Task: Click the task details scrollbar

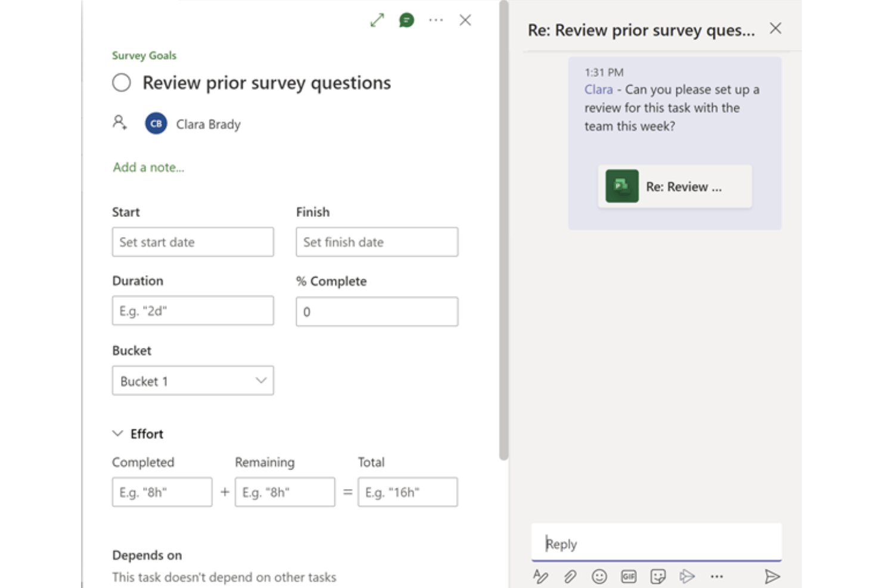Action: coord(504,230)
